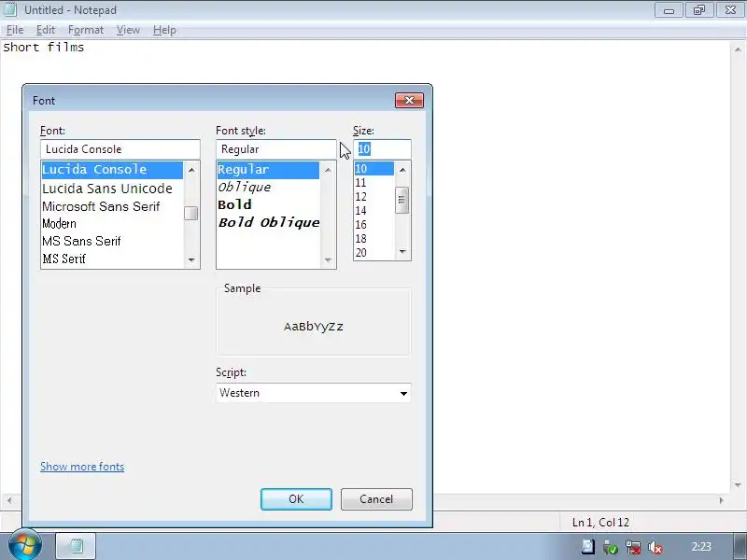Close the Font dialog with red X
747x560 pixels.
click(x=409, y=100)
